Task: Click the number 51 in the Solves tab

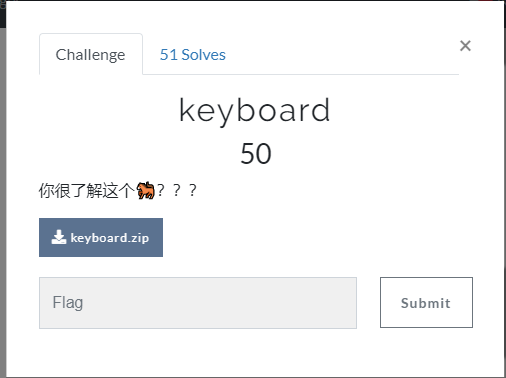Action: (x=169, y=55)
